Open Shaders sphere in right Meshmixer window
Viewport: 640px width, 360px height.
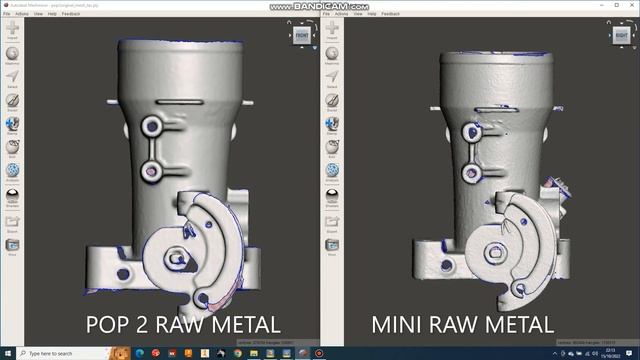[x=332, y=197]
